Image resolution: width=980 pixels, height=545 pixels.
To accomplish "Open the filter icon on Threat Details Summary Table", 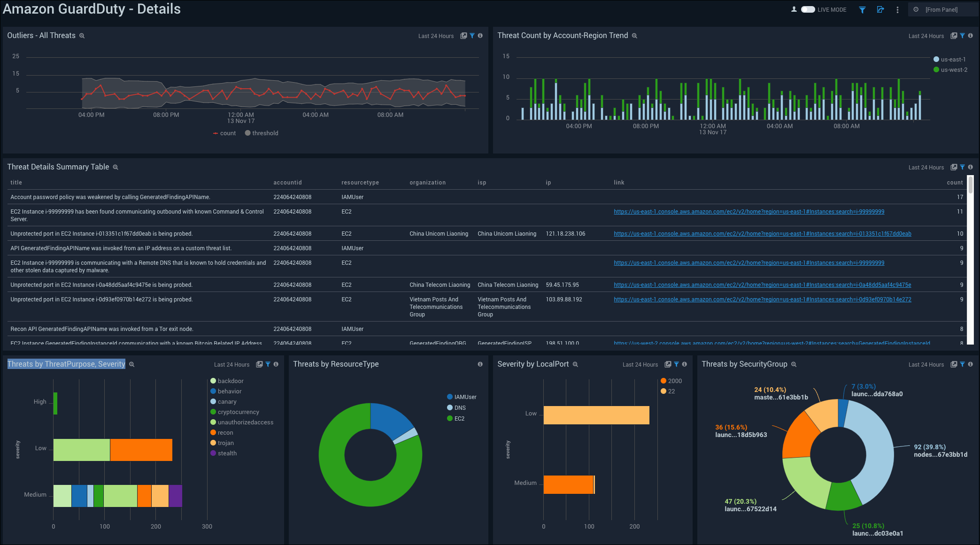I will point(962,167).
